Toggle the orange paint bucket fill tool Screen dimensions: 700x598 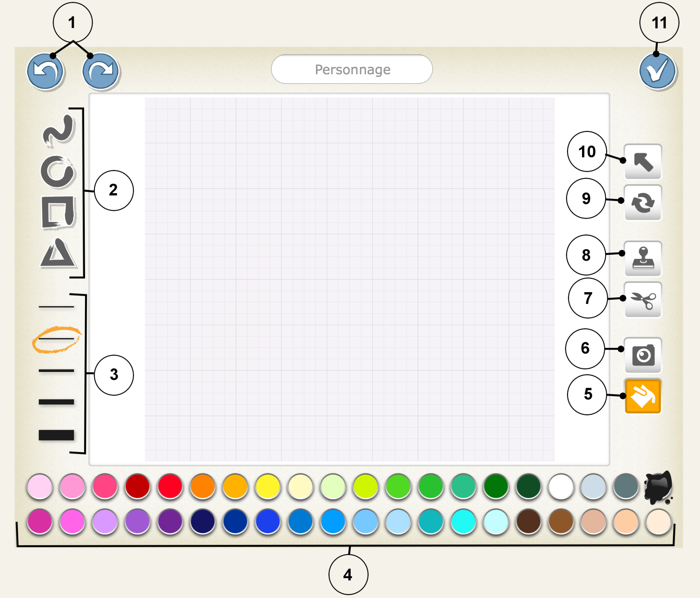(x=643, y=396)
